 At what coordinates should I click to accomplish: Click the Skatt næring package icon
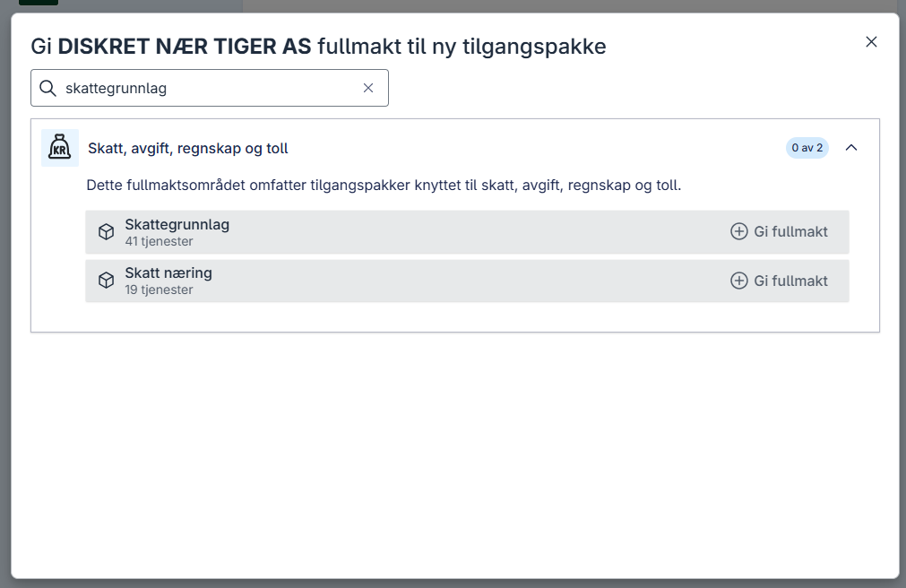[106, 280]
